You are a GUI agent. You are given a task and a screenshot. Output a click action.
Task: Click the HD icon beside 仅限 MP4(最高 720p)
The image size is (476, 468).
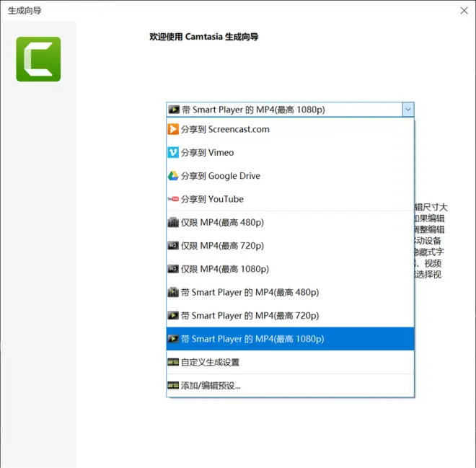click(x=173, y=245)
